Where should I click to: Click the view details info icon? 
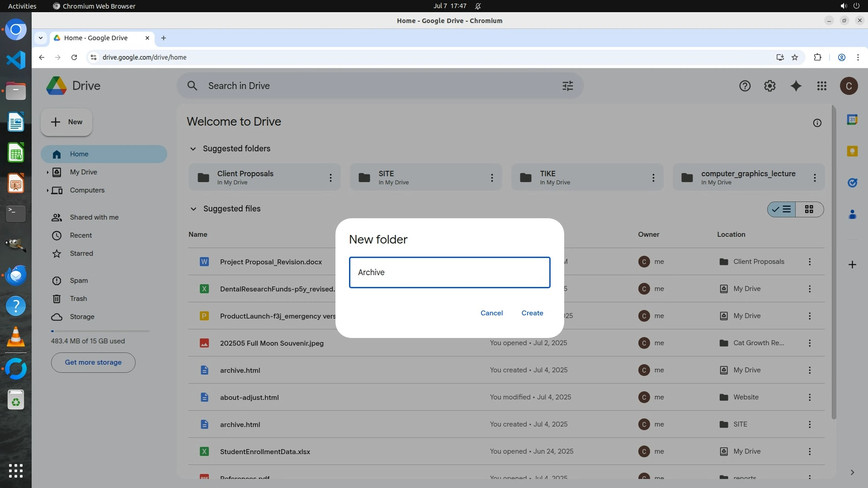click(x=817, y=123)
